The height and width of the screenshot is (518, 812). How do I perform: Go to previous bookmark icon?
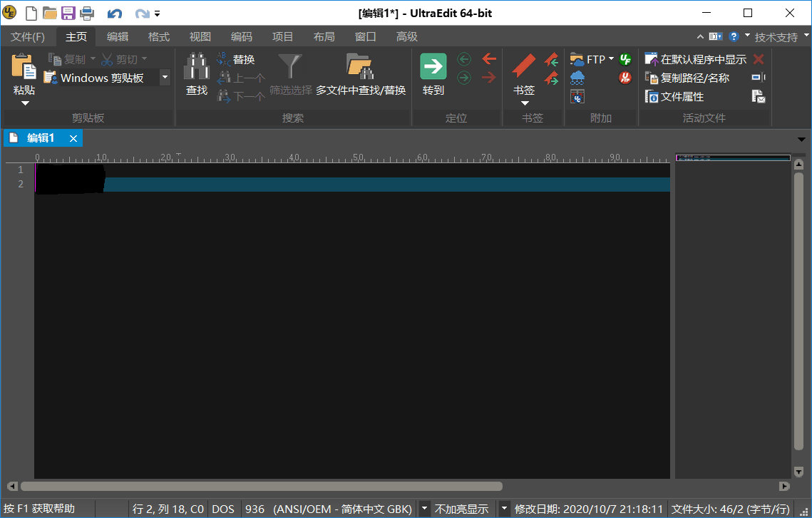point(551,60)
